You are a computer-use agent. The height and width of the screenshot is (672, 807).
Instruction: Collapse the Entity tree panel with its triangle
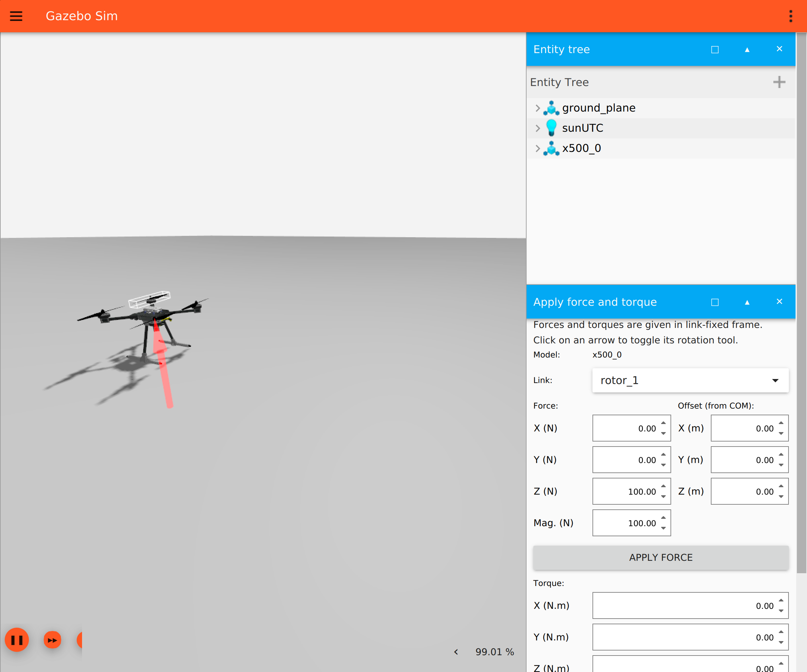coord(747,49)
